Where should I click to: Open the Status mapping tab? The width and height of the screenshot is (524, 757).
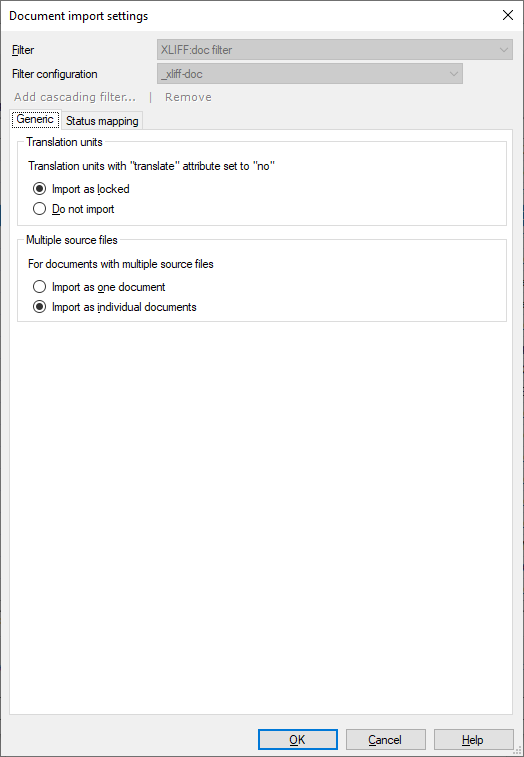[102, 121]
